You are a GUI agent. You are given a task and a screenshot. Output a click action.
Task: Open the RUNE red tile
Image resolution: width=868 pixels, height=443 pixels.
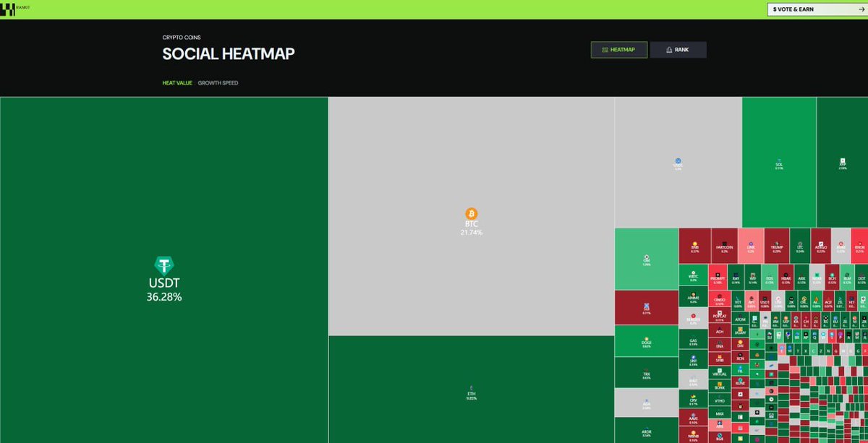tap(740, 382)
